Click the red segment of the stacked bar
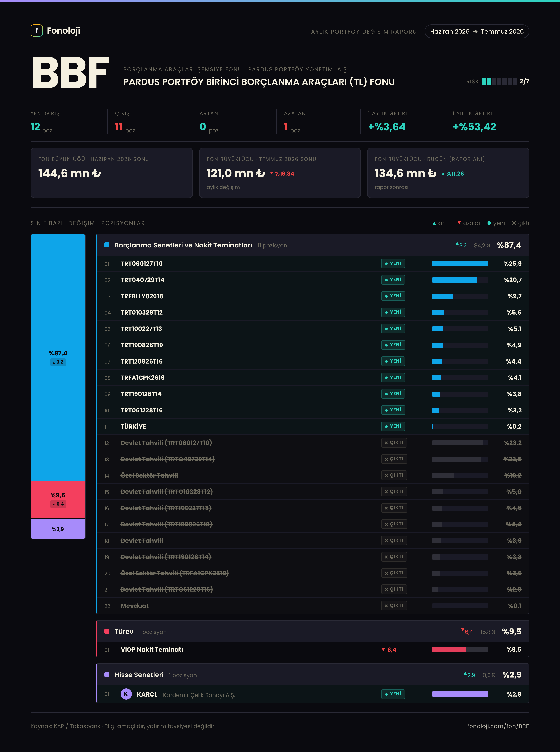This screenshot has width=560, height=752. (x=58, y=500)
